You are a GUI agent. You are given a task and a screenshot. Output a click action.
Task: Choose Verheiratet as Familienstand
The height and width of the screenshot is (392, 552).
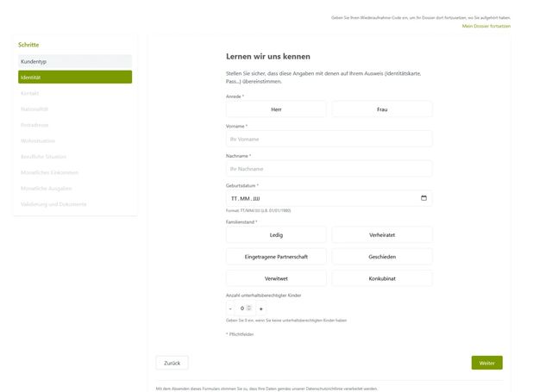[x=382, y=235]
